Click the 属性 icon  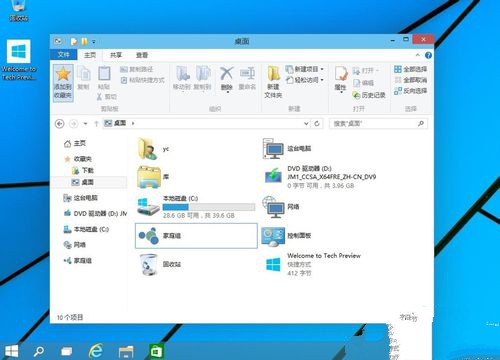(341, 73)
